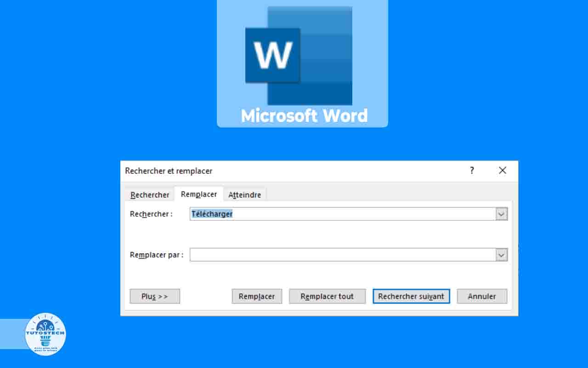Open the Remplacer par dropdown arrow
Image resolution: width=588 pixels, height=368 pixels.
pos(502,255)
